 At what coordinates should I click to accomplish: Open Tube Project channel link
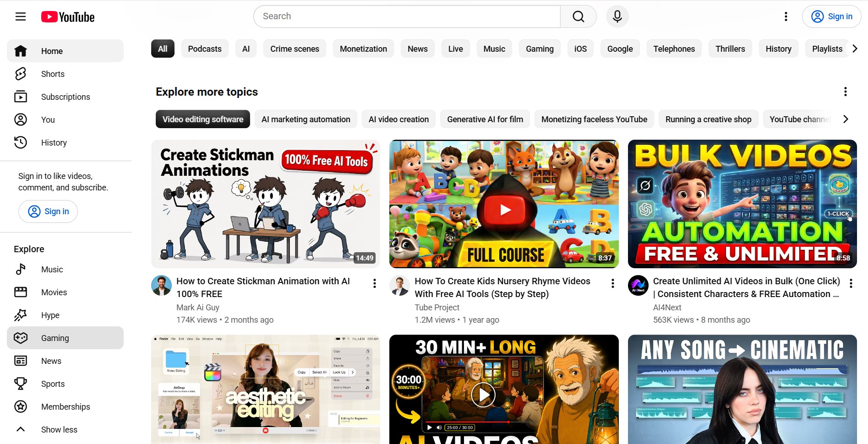(437, 308)
